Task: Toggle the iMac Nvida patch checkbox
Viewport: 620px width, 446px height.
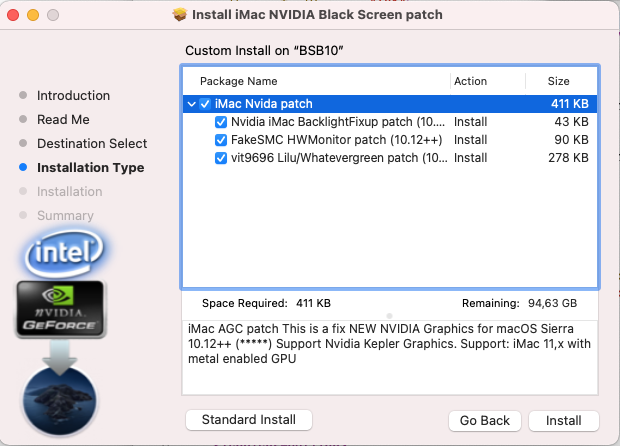Action: tap(205, 104)
